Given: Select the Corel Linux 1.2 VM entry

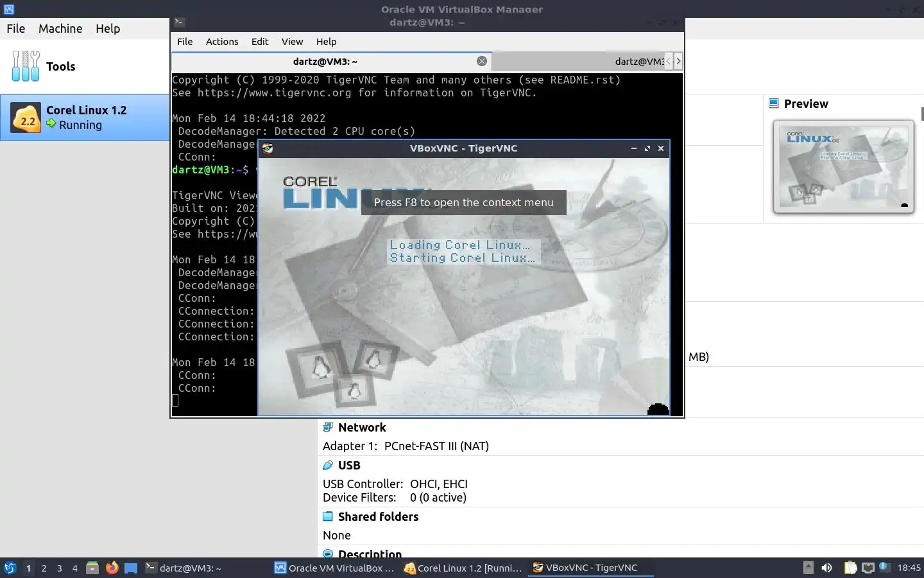Looking at the screenshot, I should (x=85, y=118).
